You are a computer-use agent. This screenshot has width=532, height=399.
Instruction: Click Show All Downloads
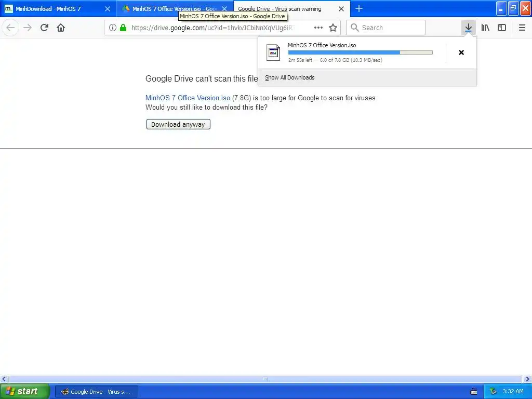click(290, 77)
